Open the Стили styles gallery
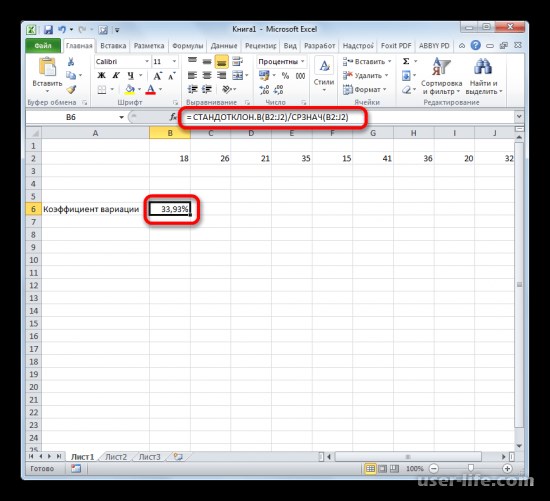Viewport: 550px width, 501px height. [324, 75]
